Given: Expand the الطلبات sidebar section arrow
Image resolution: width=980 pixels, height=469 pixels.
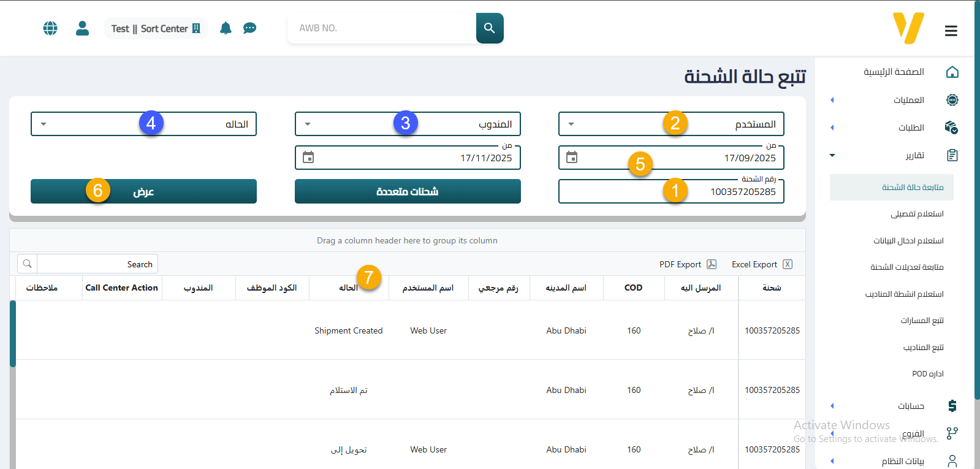Looking at the screenshot, I should click(x=832, y=128).
